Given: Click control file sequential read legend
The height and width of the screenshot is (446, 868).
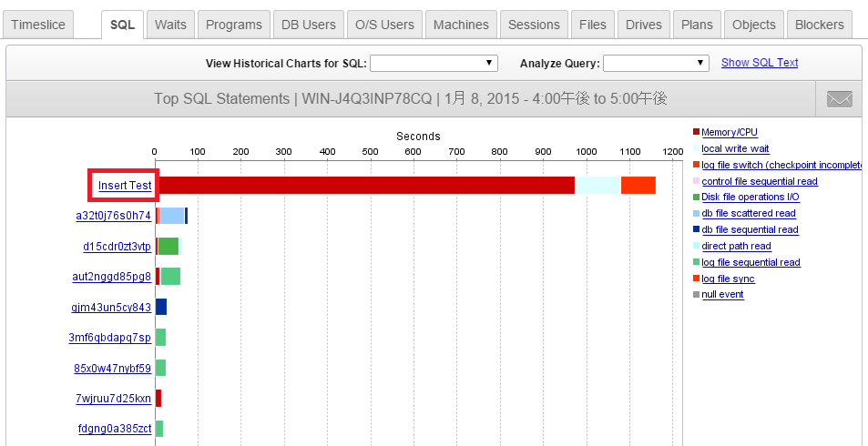Looking at the screenshot, I should coord(760,181).
